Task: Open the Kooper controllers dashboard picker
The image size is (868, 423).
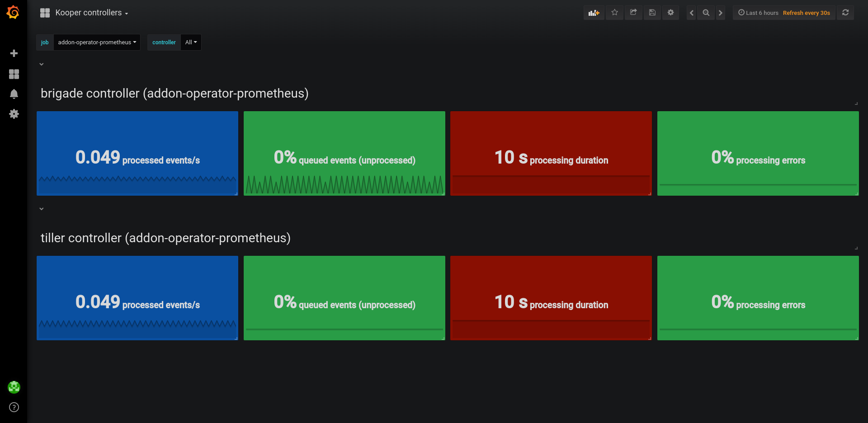Action: [x=92, y=13]
